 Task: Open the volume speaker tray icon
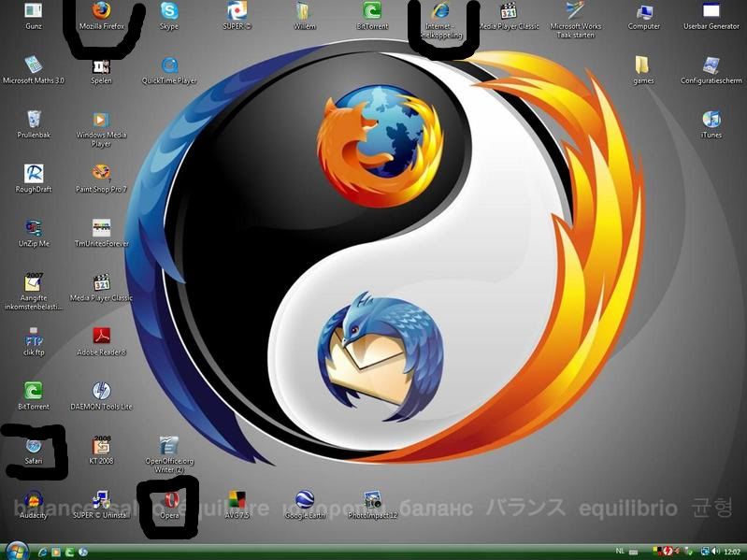tap(715, 551)
